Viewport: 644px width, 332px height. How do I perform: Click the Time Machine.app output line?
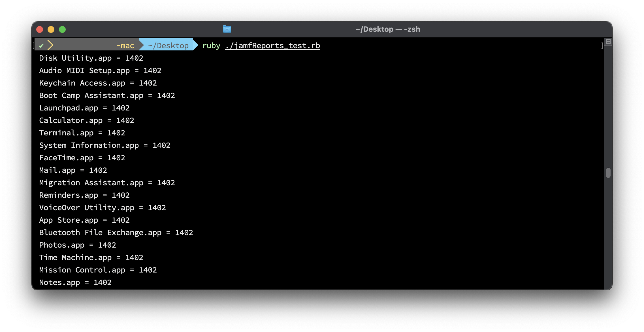pyautogui.click(x=91, y=257)
